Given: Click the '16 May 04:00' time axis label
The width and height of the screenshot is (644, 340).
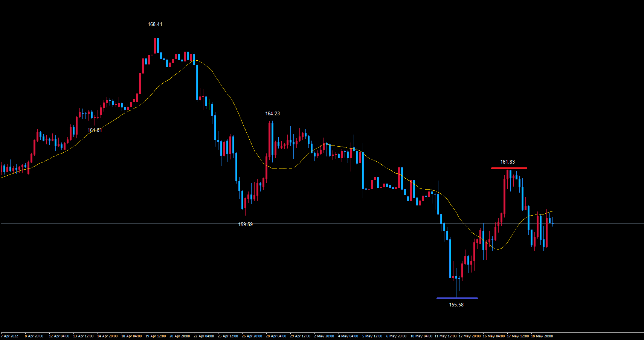Looking at the screenshot, I should (x=493, y=336).
